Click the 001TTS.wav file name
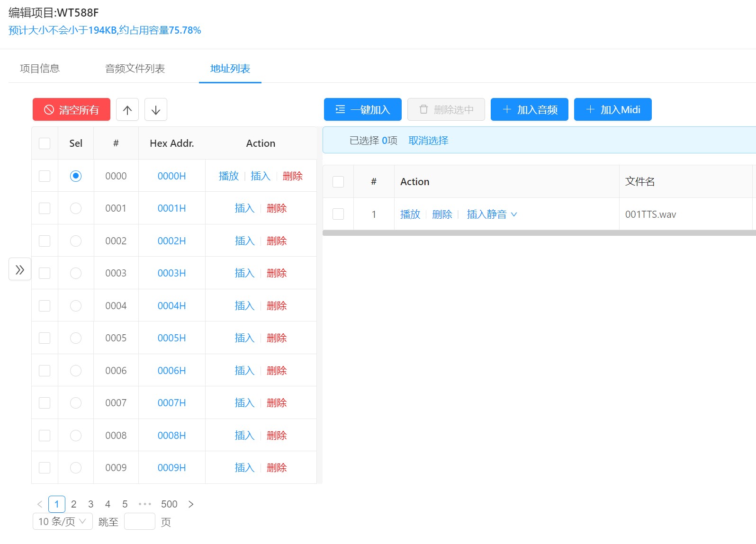The height and width of the screenshot is (544, 756). (650, 214)
